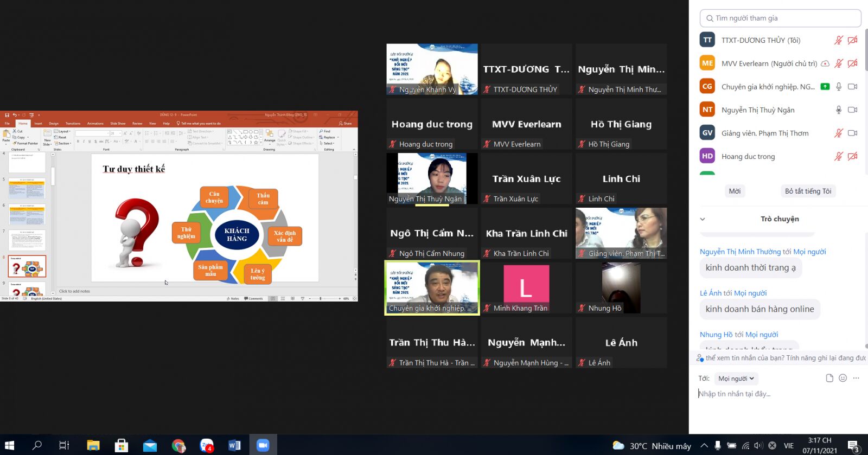The image size is (868, 455).
Task: Open the 'Mọi người' recipient dropdown
Action: pyautogui.click(x=736, y=379)
